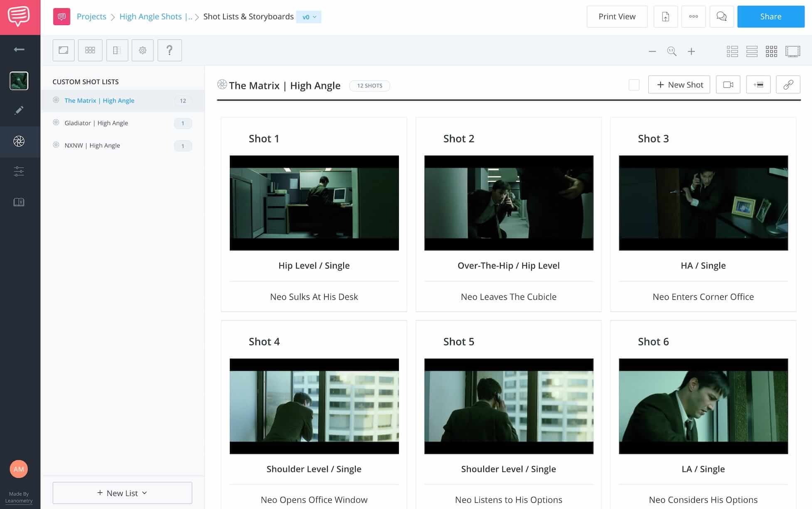
Task: Expand the New List dropdown chevron
Action: pyautogui.click(x=144, y=493)
